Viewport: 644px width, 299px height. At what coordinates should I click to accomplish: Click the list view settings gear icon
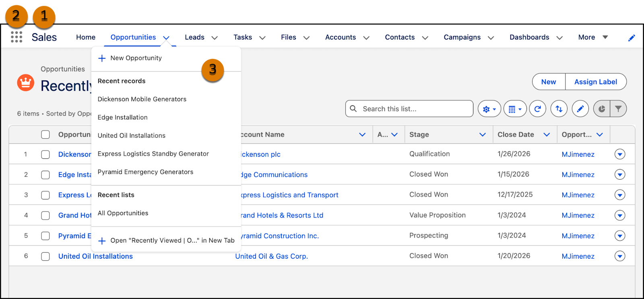(489, 109)
